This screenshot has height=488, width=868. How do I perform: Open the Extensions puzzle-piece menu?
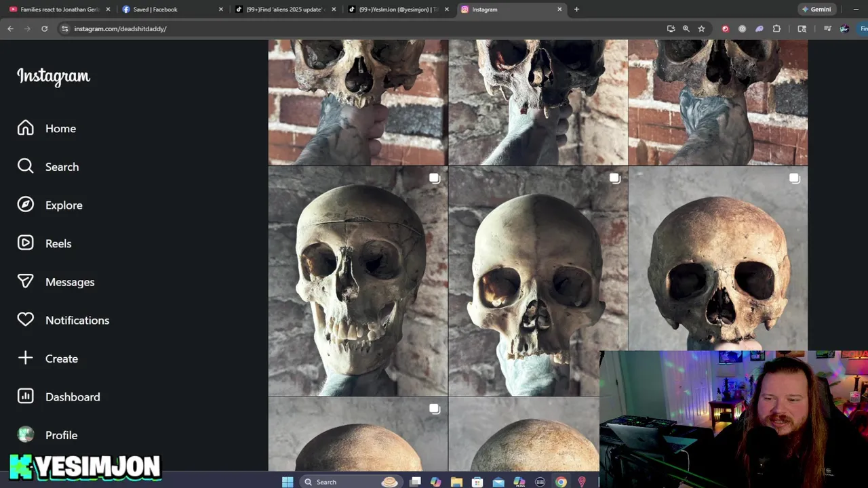776,28
